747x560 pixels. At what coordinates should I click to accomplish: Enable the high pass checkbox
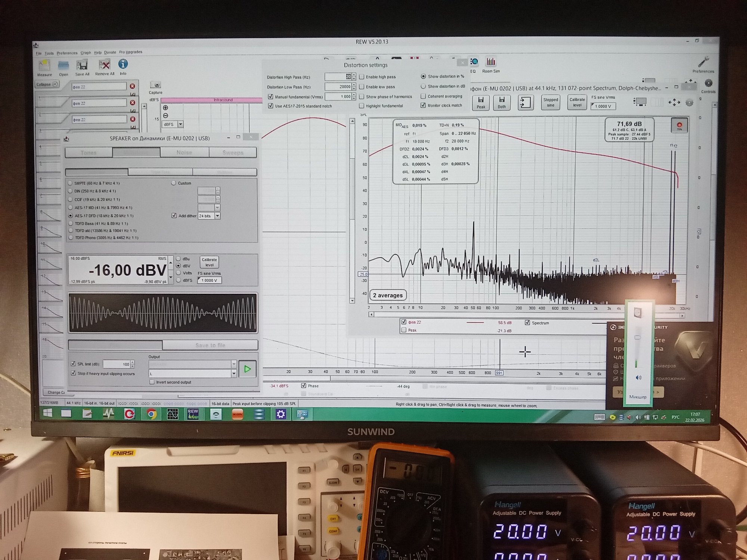coord(362,77)
